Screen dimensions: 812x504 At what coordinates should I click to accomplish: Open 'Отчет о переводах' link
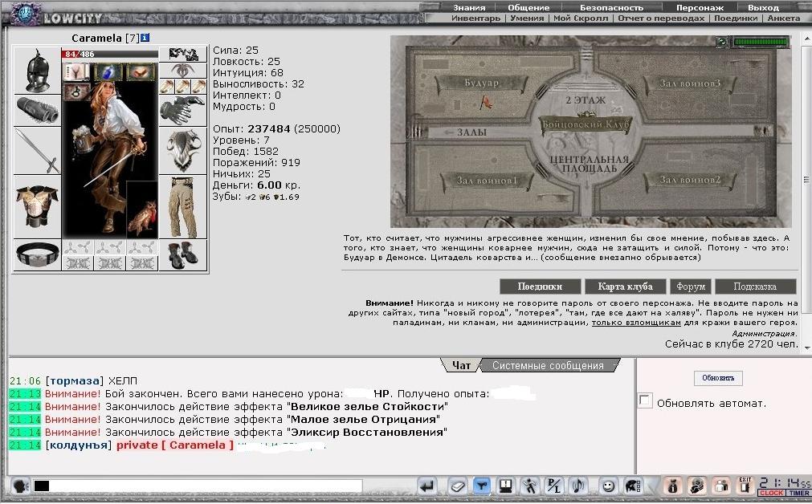661,18
